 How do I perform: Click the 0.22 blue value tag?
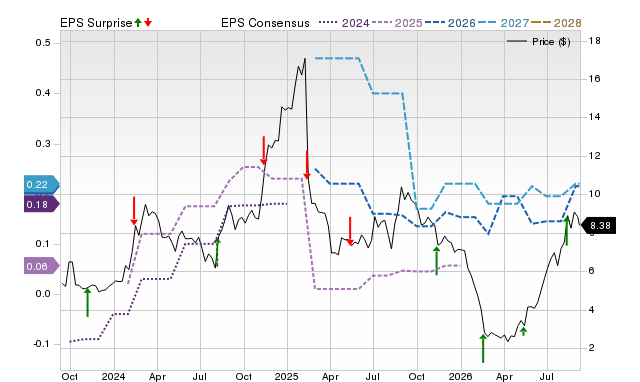tap(42, 184)
